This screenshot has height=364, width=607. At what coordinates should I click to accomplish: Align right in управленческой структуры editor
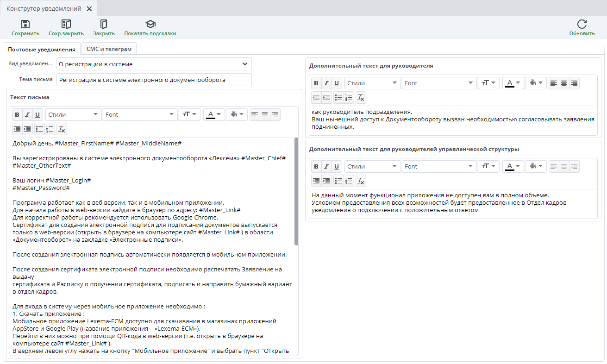574,167
